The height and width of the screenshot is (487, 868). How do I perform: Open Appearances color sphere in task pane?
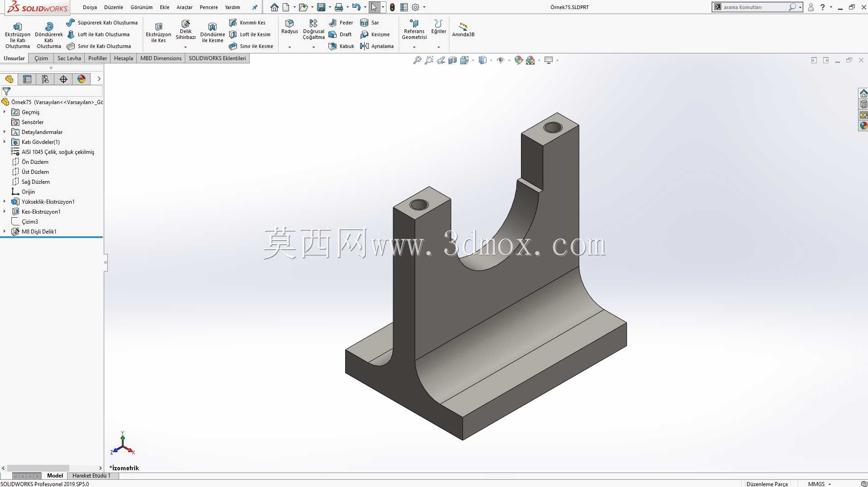click(863, 126)
